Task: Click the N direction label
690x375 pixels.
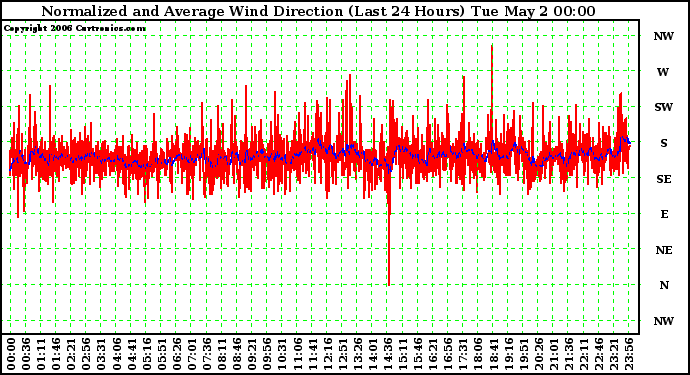Action: [x=664, y=285]
